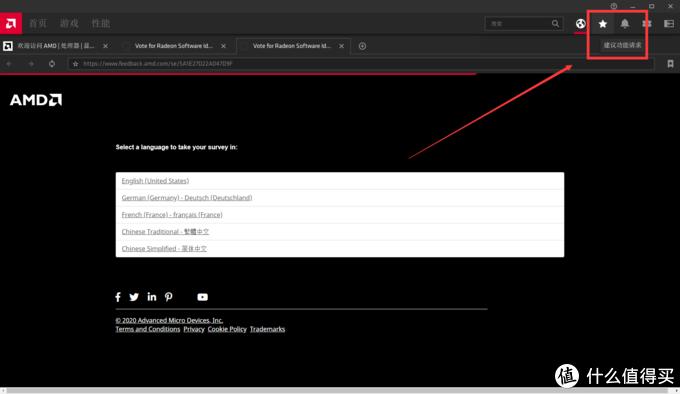Switch to the 游戏 gaming tab
Screen dimensions: 680x394
(x=69, y=23)
